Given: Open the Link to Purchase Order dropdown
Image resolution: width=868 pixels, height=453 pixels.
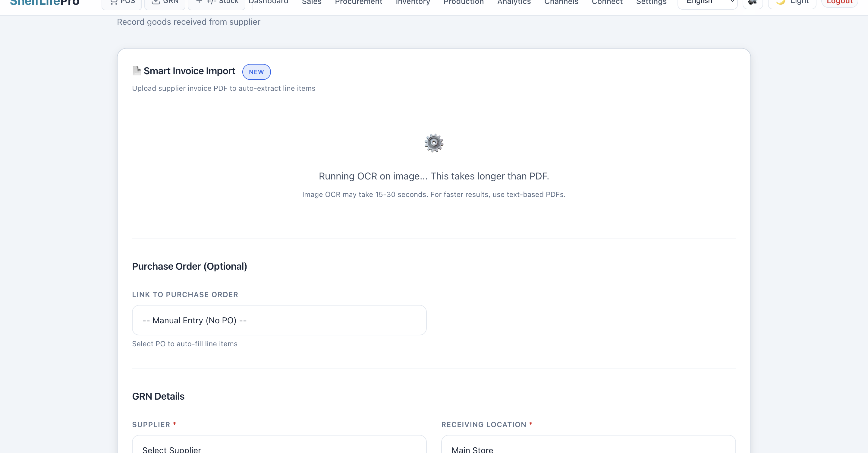Looking at the screenshot, I should point(279,320).
